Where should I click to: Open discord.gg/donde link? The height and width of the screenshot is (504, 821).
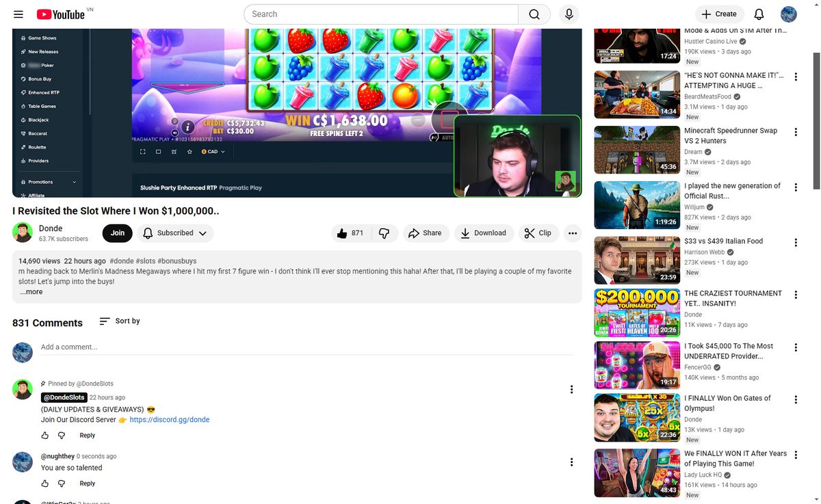click(169, 420)
